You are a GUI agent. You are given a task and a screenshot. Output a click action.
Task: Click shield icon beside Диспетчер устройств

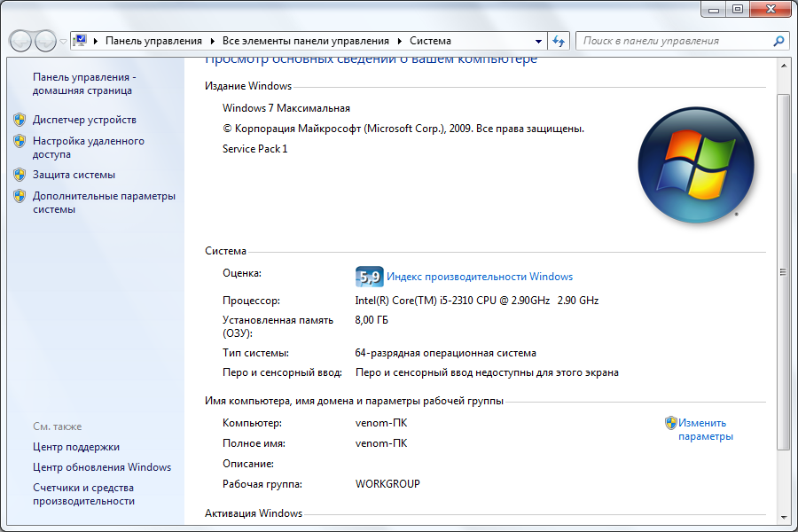coord(20,120)
